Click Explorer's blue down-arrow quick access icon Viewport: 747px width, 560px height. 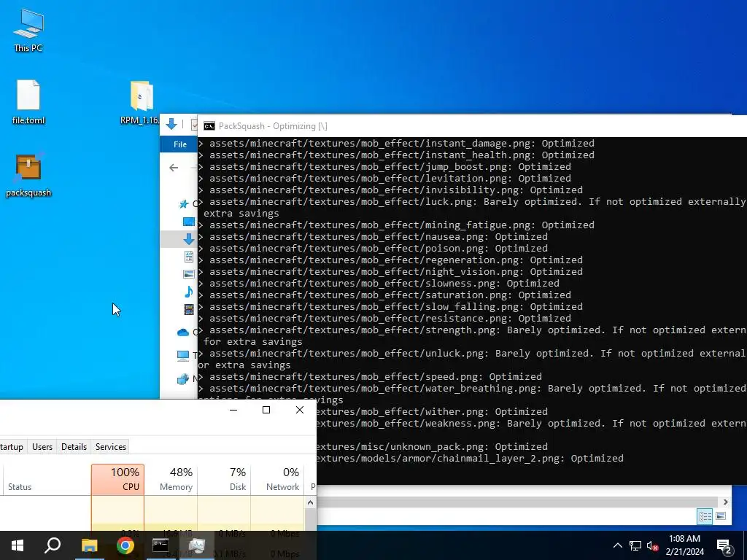click(x=171, y=125)
